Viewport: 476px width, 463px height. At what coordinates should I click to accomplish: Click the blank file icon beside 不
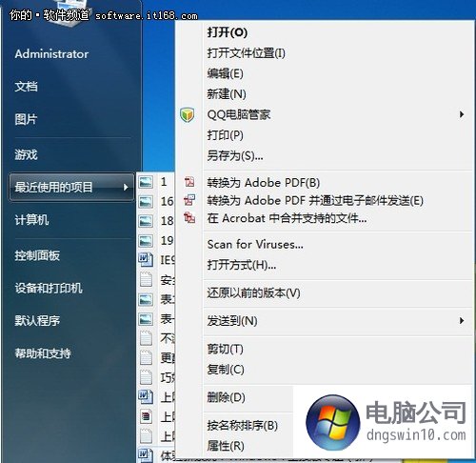(146, 338)
